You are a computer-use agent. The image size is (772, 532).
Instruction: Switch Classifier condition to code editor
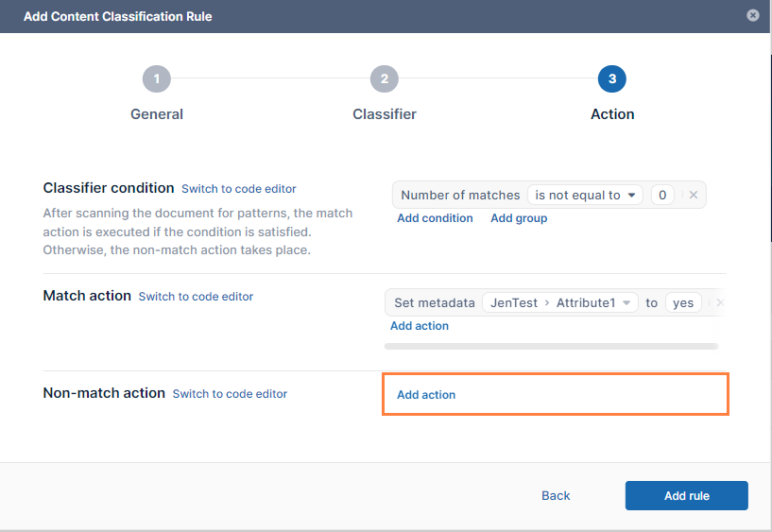click(239, 189)
